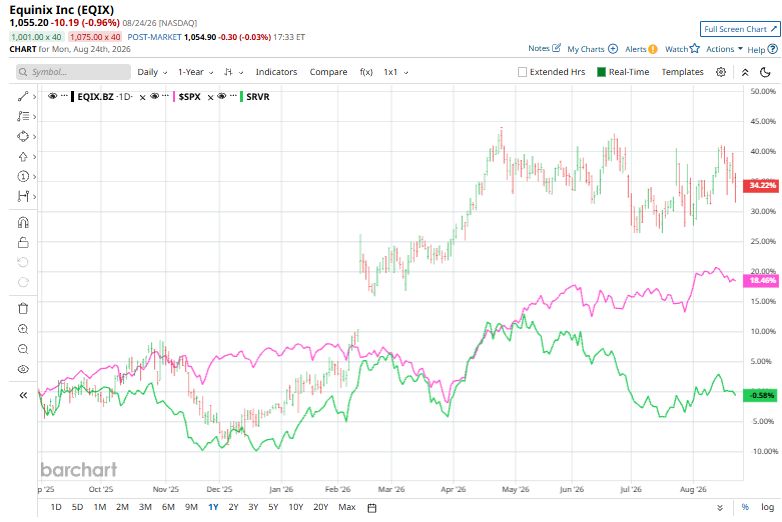Click the undo arrow icon
Viewport: 782px width, 522px height.
click(23, 262)
